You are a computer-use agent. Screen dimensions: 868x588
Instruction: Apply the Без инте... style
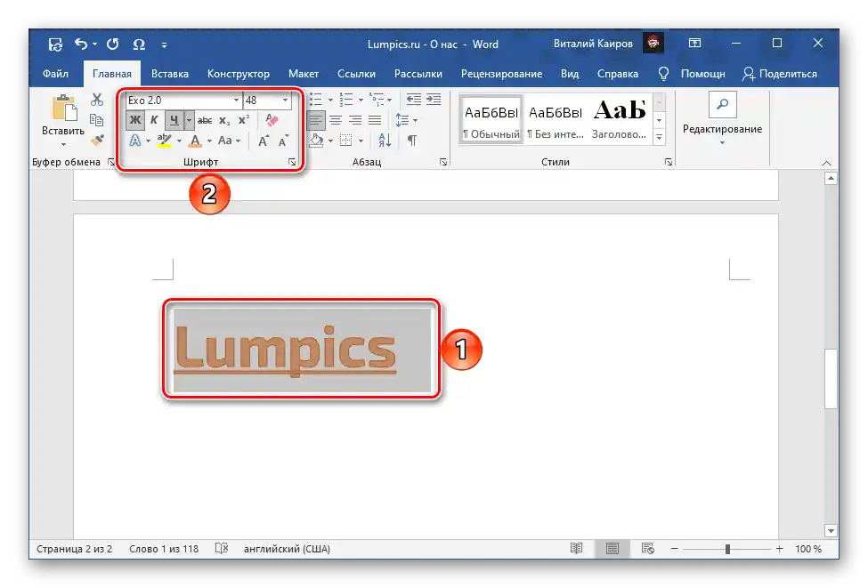556,120
